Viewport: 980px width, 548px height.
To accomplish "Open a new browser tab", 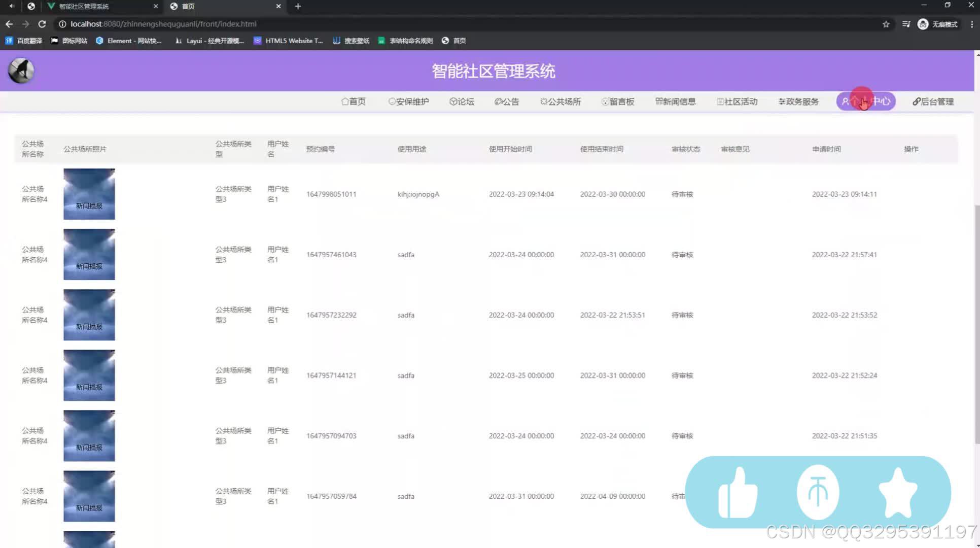I will point(298,6).
